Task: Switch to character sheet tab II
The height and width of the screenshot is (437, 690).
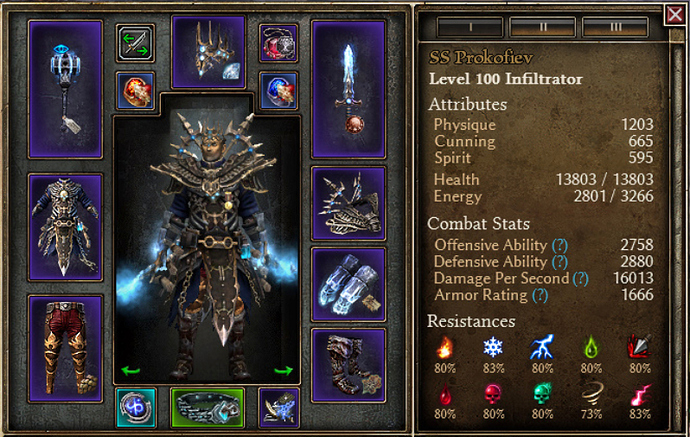Action: pos(542,27)
